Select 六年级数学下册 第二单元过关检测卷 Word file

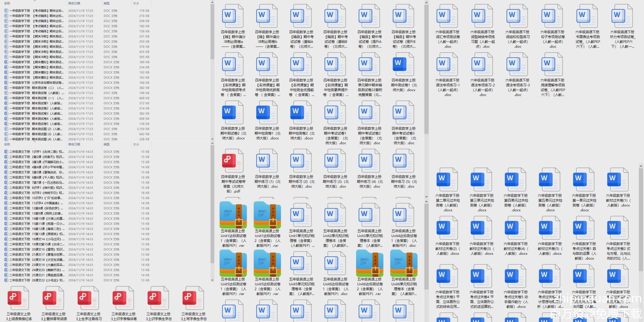(447, 180)
